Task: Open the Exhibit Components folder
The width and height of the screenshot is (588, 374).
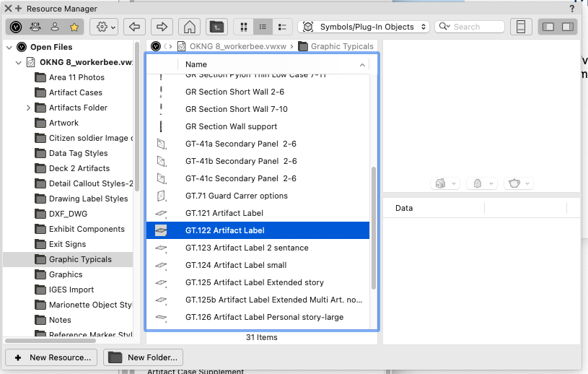Action: pyautogui.click(x=87, y=229)
